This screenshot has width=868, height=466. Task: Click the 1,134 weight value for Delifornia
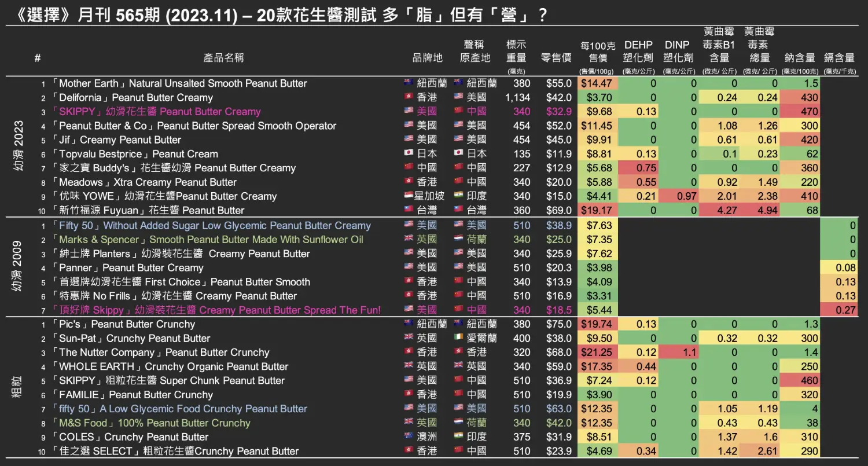tap(517, 98)
